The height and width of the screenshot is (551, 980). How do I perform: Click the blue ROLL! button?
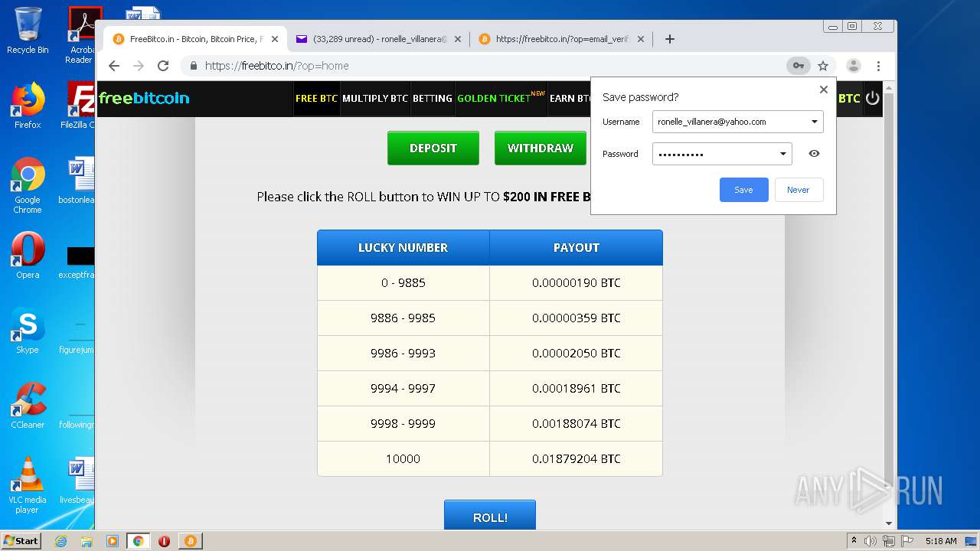(x=490, y=517)
